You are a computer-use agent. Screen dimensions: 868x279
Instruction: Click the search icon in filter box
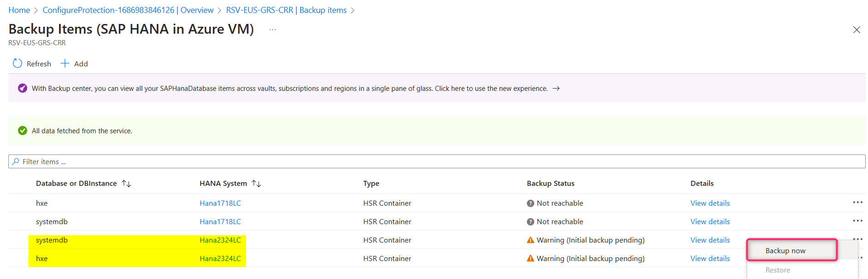16,161
